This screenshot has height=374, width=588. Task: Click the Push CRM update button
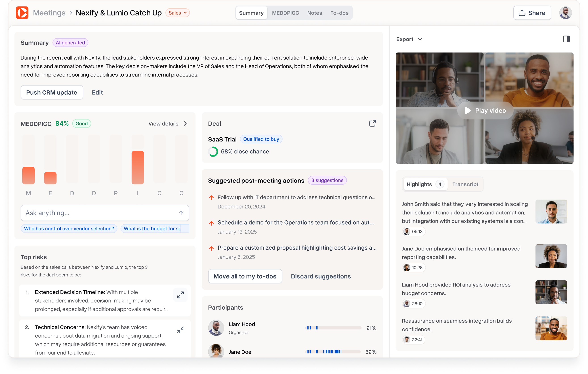pos(52,92)
